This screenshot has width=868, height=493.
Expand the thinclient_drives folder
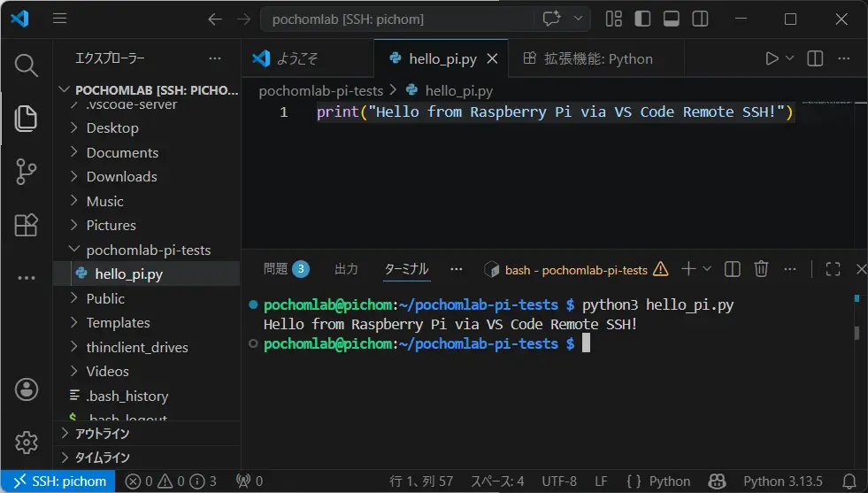pyautogui.click(x=147, y=347)
